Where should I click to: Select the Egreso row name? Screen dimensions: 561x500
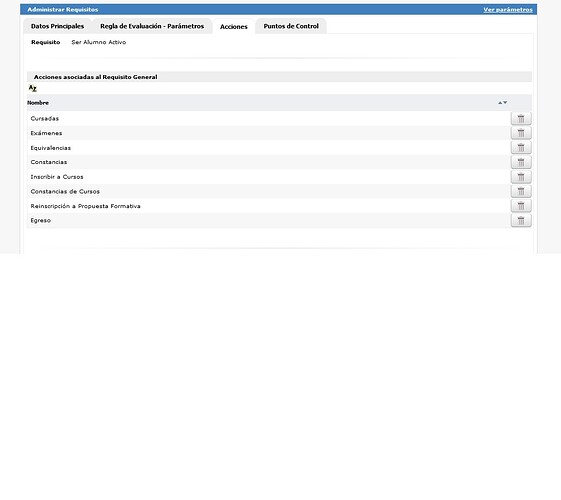[41, 220]
